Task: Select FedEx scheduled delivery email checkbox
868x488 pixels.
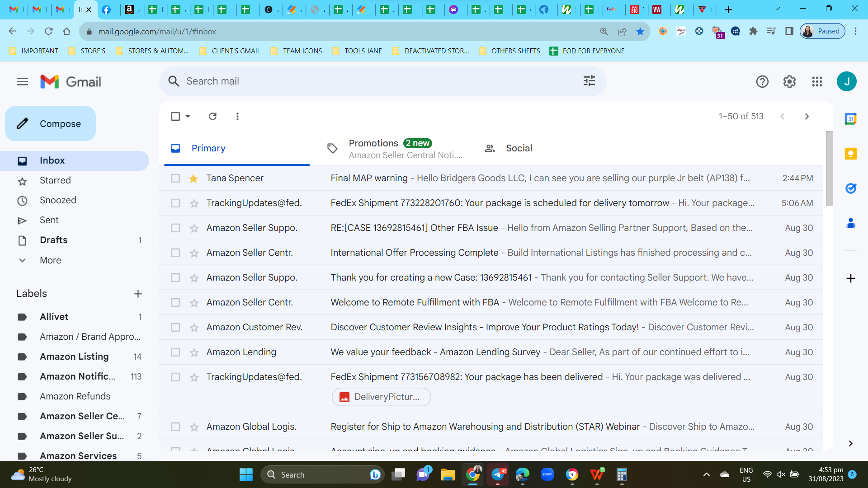Action: [x=175, y=203]
